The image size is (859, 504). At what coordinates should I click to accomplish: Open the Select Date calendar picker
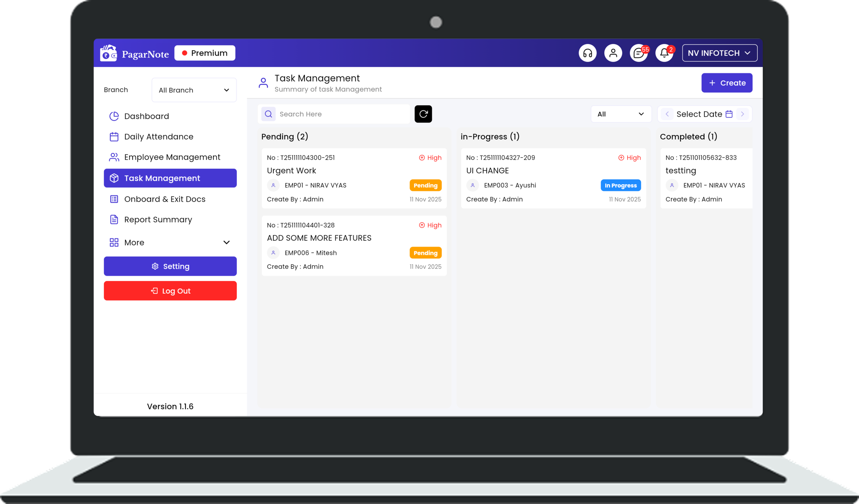[x=704, y=114]
